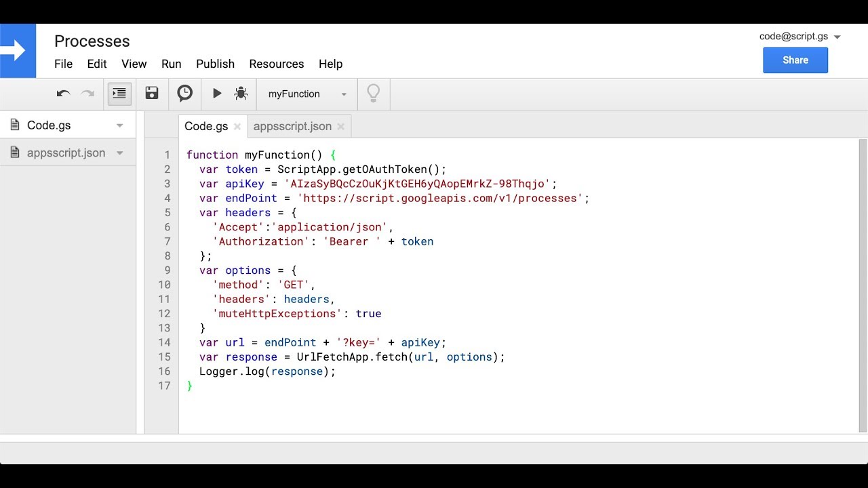Open the Publish menu

tap(215, 64)
